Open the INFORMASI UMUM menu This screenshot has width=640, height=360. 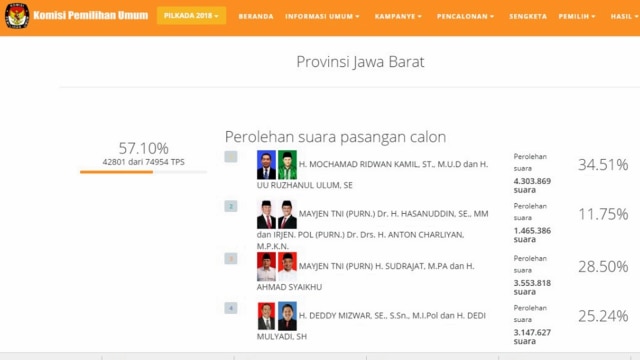[x=322, y=16]
